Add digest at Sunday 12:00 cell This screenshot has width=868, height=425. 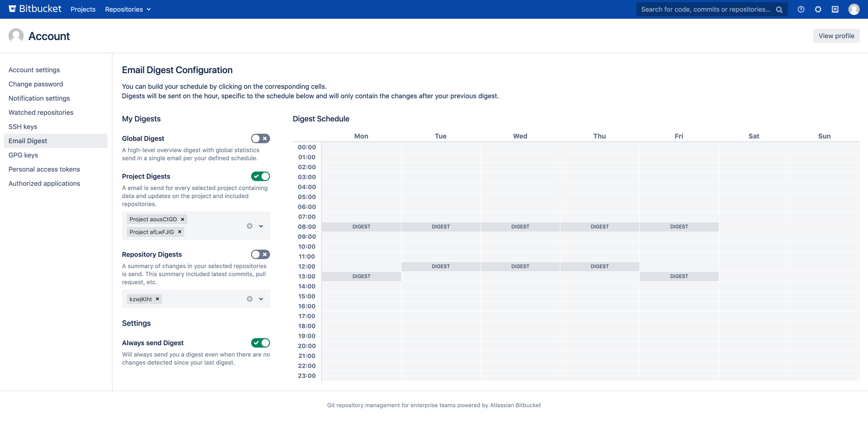pos(825,266)
